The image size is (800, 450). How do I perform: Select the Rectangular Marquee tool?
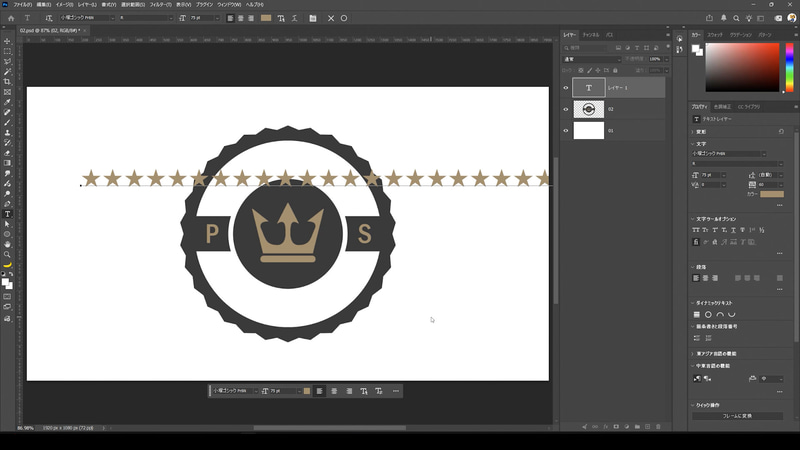coord(7,52)
